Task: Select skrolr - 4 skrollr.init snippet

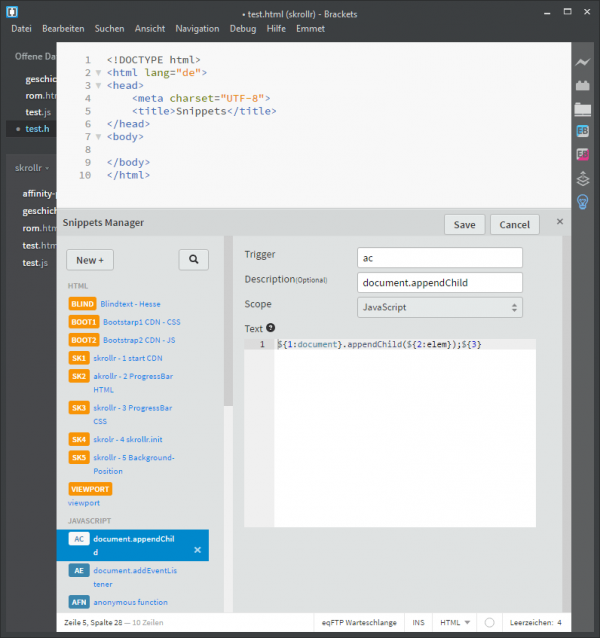Action: 128,439
